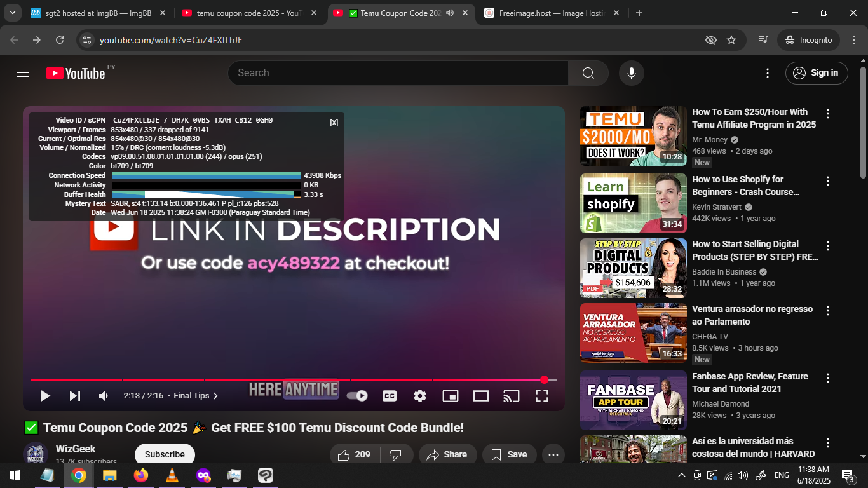Mute the video player volume
Viewport: 868px width, 488px height.
coord(104,396)
